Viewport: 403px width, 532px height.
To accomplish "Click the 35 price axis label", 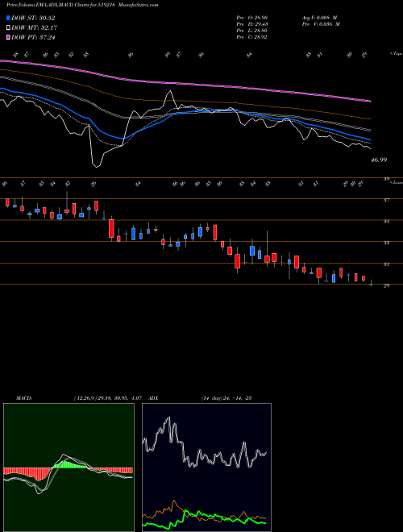I will coord(386,222).
